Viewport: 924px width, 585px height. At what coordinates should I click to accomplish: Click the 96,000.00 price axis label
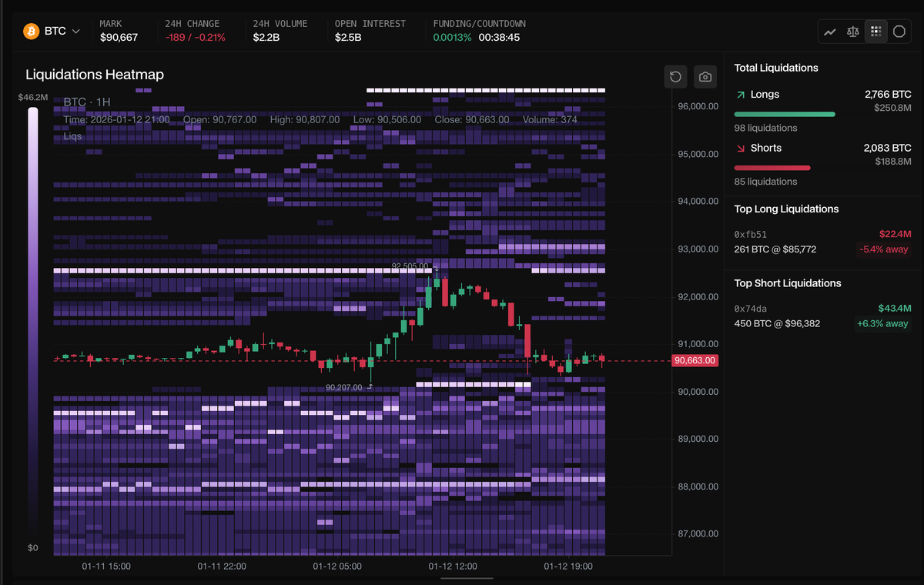pos(698,106)
